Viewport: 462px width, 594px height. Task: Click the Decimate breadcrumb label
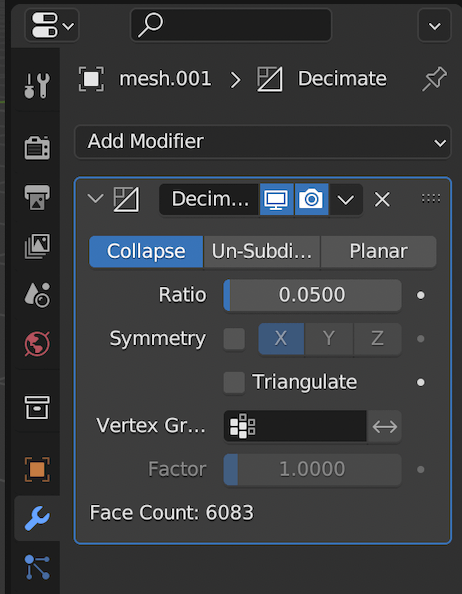[x=342, y=79]
